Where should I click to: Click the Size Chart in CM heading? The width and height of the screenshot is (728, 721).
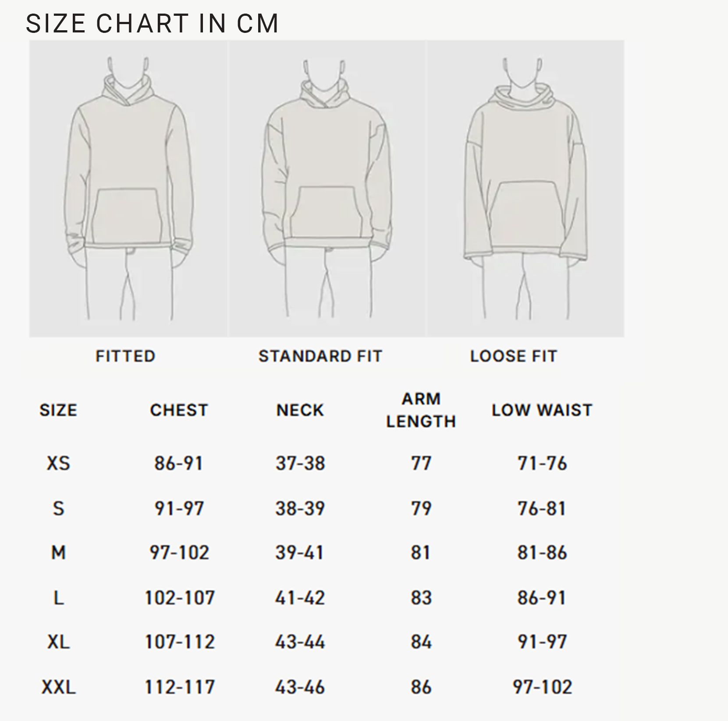point(152,23)
